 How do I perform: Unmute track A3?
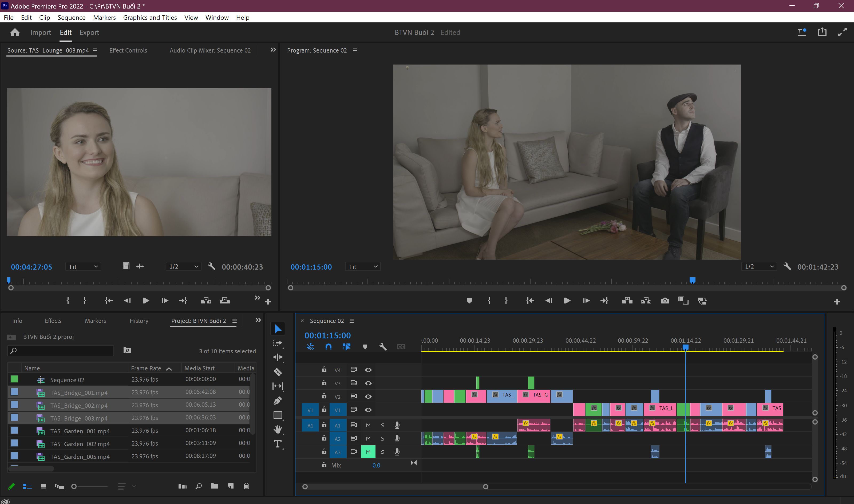pyautogui.click(x=368, y=452)
